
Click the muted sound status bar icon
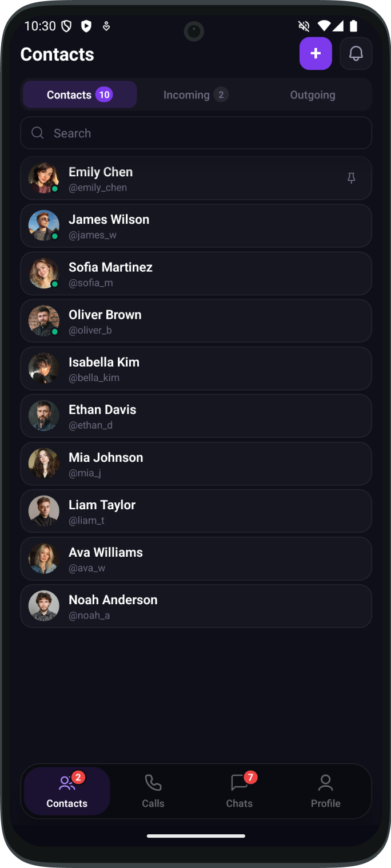click(x=304, y=26)
